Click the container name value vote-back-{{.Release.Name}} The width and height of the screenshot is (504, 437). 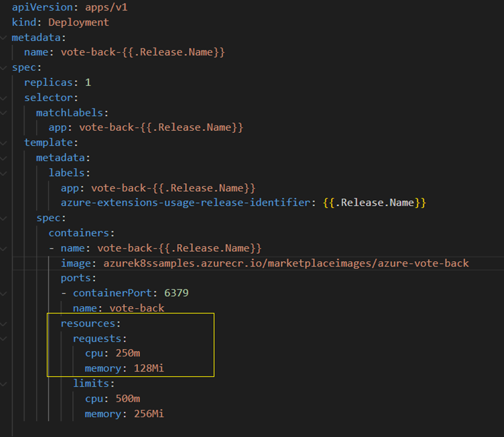click(180, 248)
